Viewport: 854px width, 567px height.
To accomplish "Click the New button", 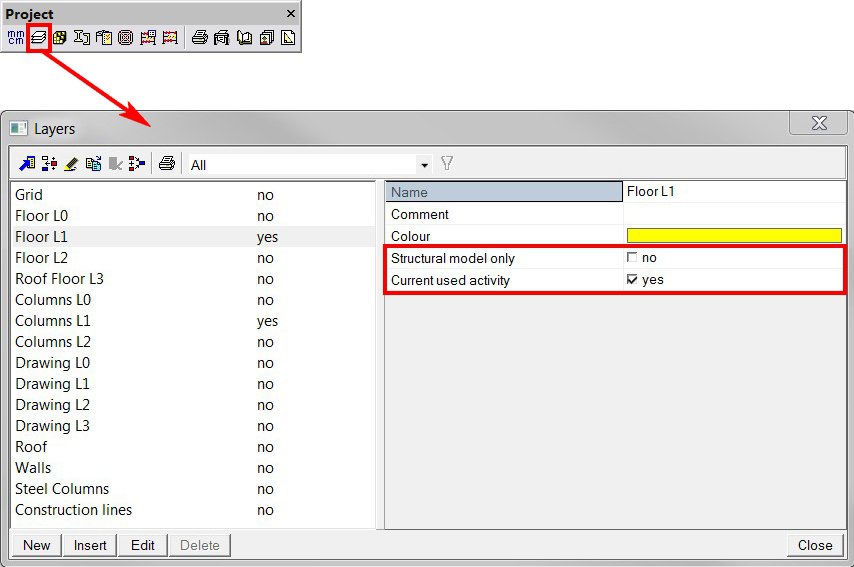I will point(36,545).
